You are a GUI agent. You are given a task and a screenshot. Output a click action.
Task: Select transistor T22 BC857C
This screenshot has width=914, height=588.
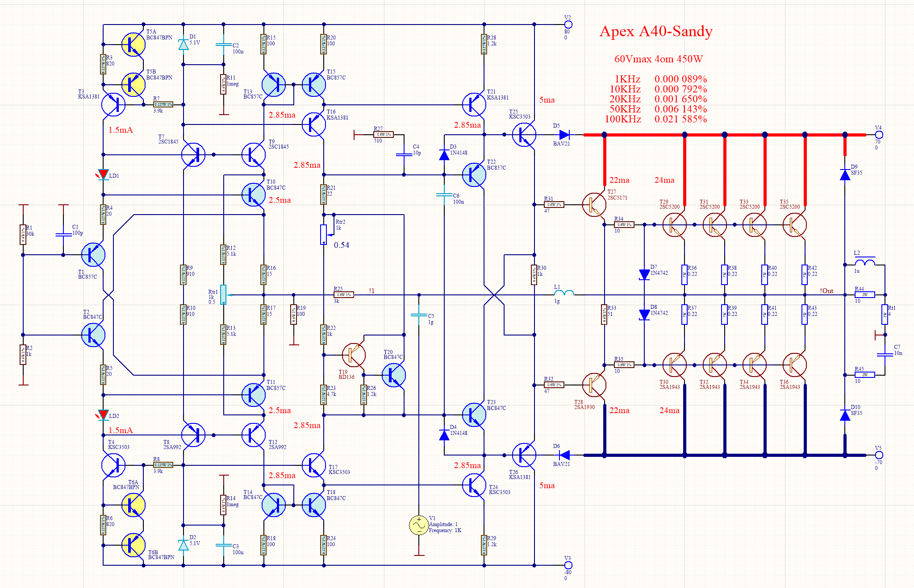(474, 174)
